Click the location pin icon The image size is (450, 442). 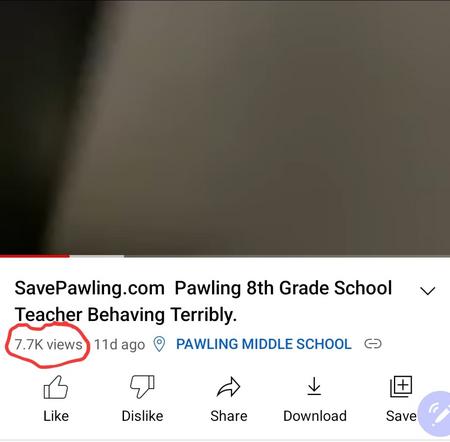[159, 344]
